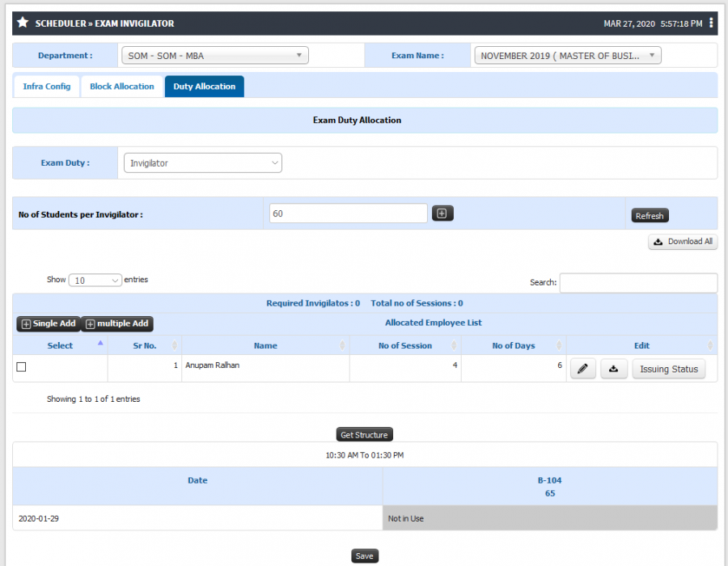Sort table by Edit column
The image size is (728, 566).
click(641, 345)
